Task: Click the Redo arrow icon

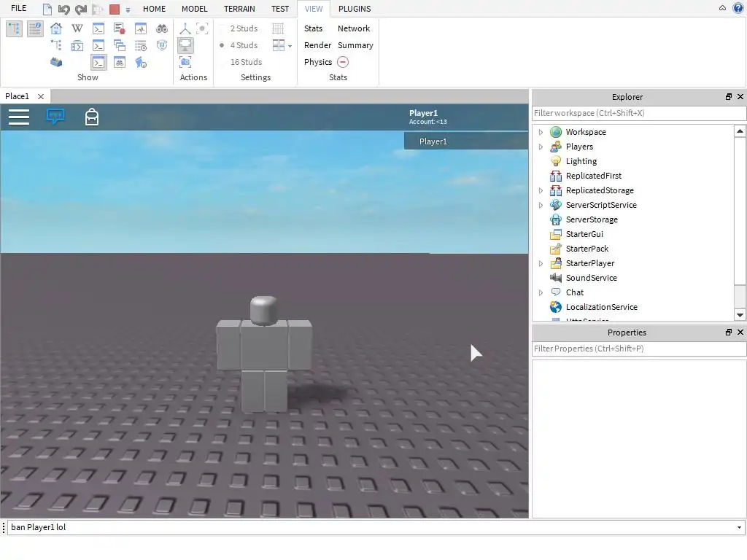Action: click(81, 9)
